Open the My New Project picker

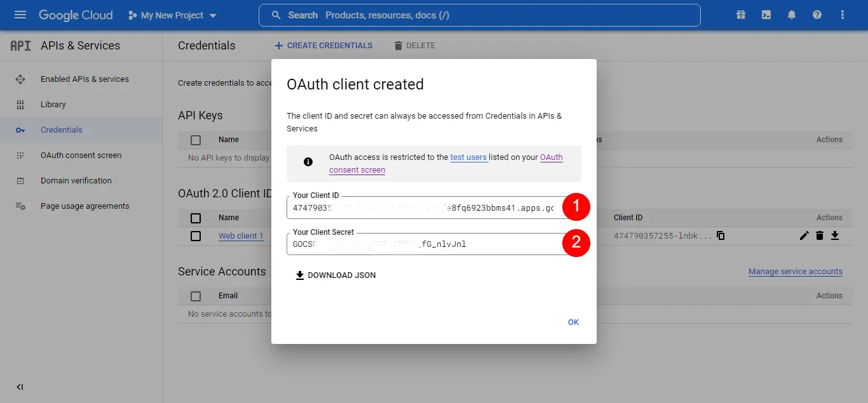tap(172, 13)
